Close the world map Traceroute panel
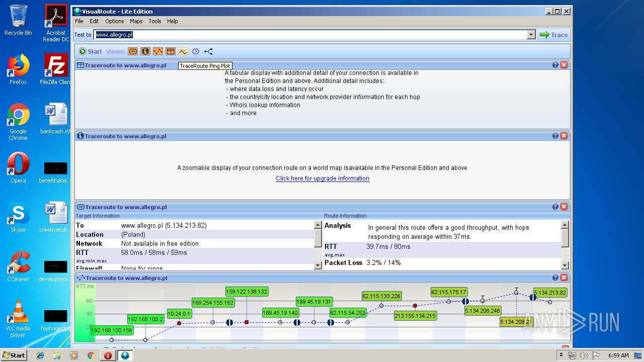This screenshot has width=644, height=362. pos(564,136)
